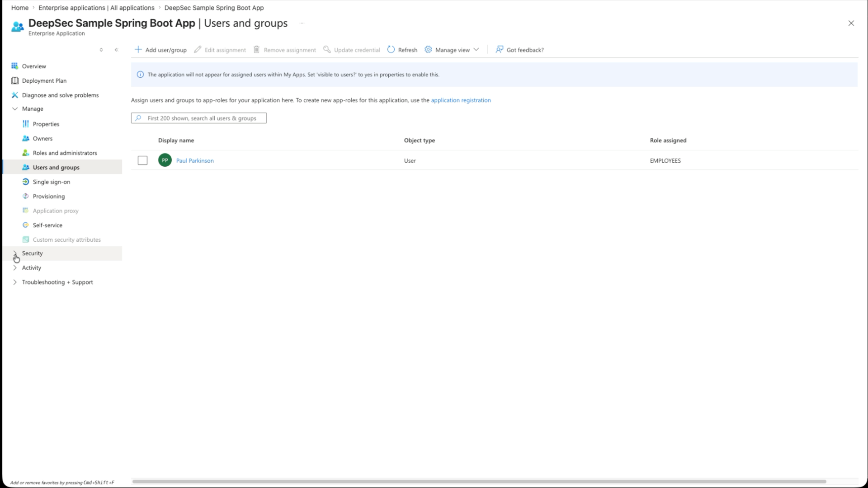The image size is (868, 488).
Task: Click the pencil icon for Edit assignment
Action: [x=198, y=49]
